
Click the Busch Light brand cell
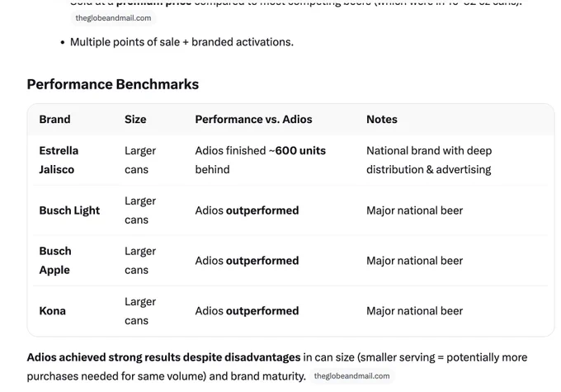pyautogui.click(x=69, y=210)
